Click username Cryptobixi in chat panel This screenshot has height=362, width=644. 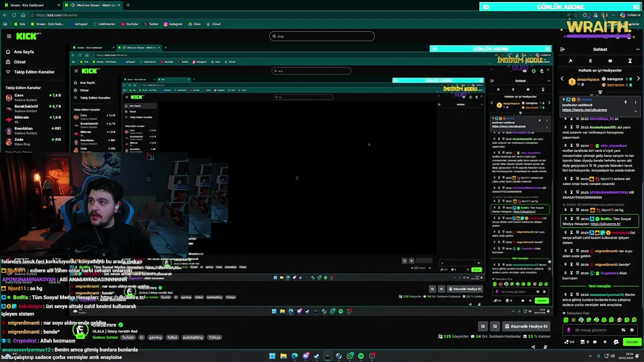pyautogui.click(x=609, y=273)
